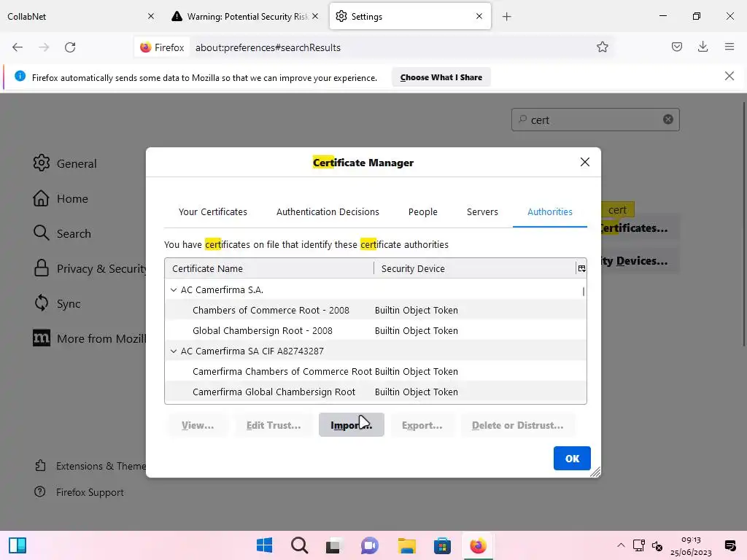Viewport: 747px width, 560px height.
Task: Open Privacy & Security settings
Action: click(90, 268)
